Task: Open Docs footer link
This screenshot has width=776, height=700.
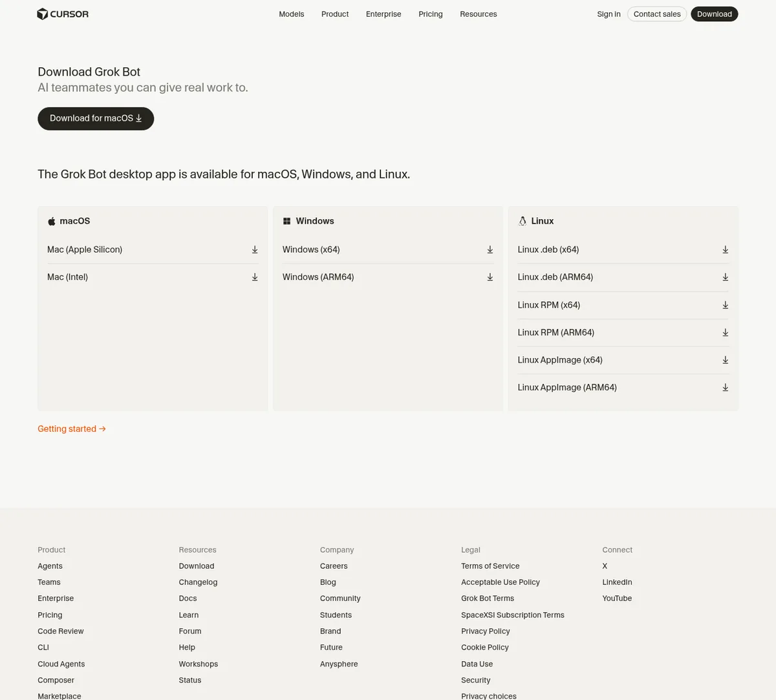Action: click(x=188, y=599)
